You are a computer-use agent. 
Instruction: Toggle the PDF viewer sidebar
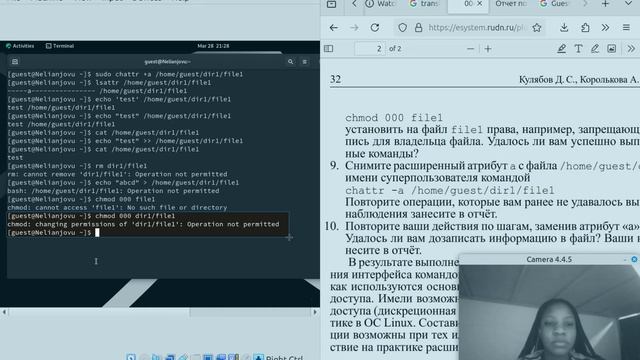(x=329, y=49)
